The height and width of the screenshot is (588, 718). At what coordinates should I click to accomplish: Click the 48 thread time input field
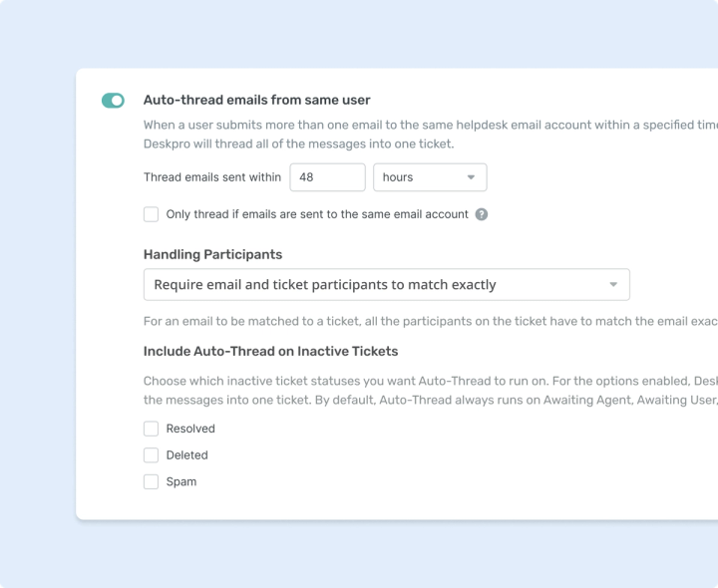point(327,177)
